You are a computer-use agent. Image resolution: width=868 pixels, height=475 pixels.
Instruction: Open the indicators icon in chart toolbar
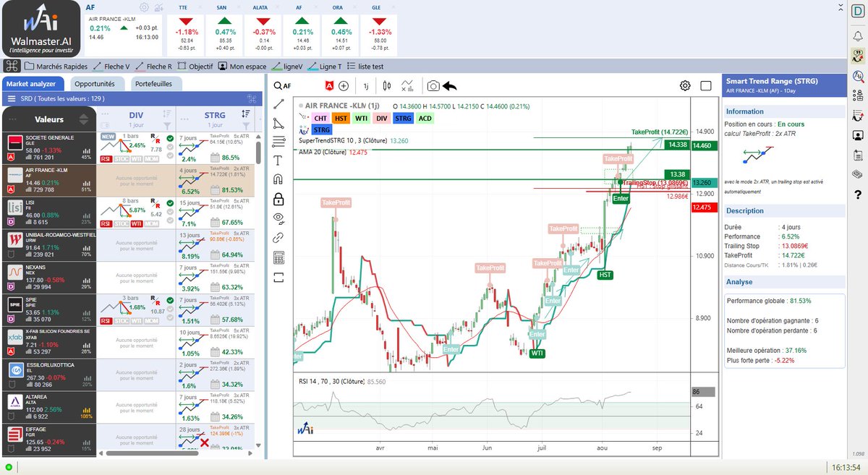(x=408, y=85)
